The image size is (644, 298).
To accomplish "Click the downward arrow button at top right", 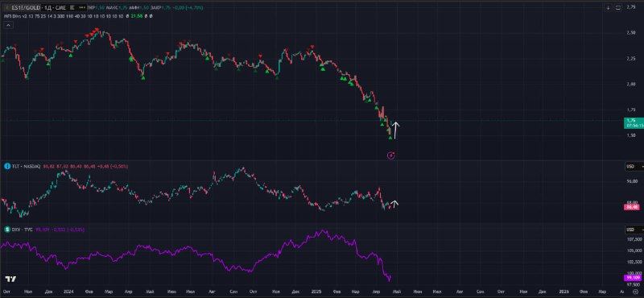I will [609, 7].
